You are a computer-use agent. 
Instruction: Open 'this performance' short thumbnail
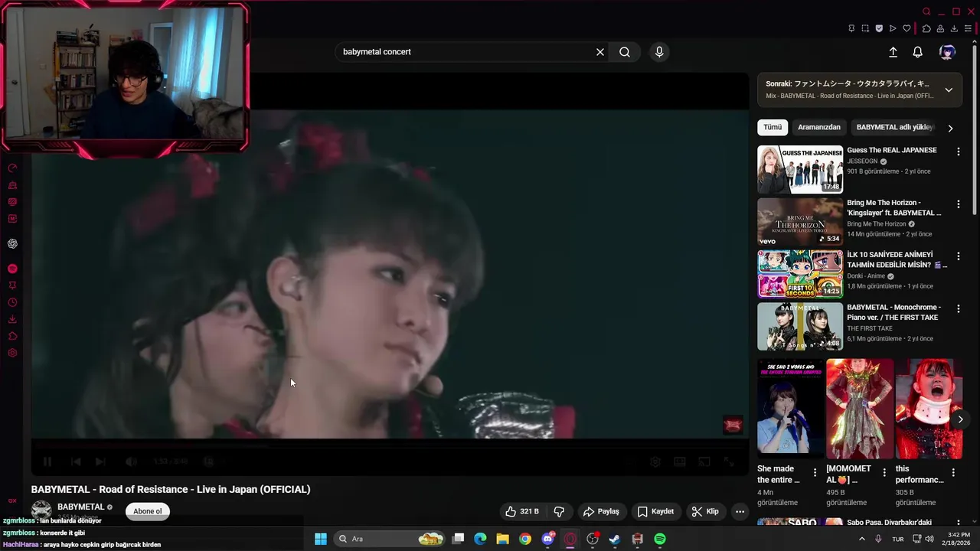929,409
